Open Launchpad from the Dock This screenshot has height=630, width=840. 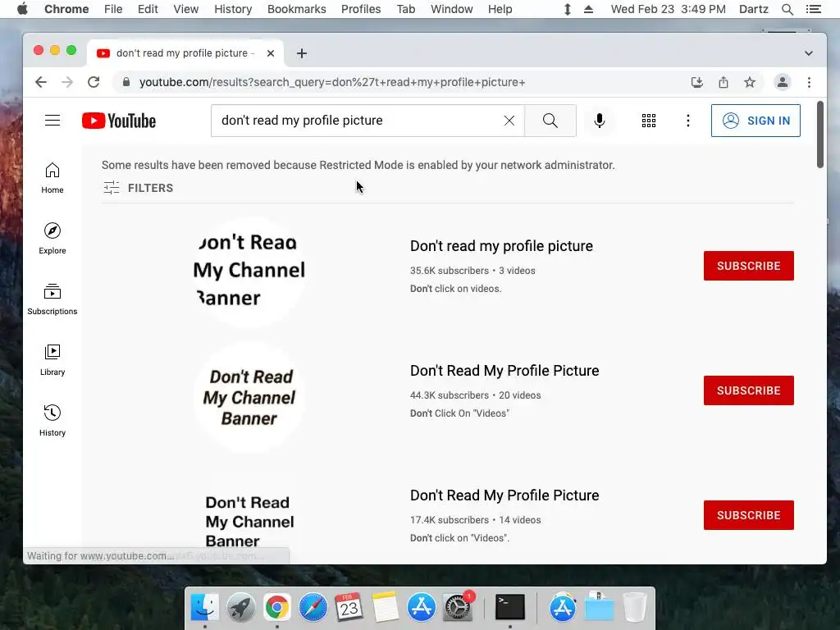240,607
